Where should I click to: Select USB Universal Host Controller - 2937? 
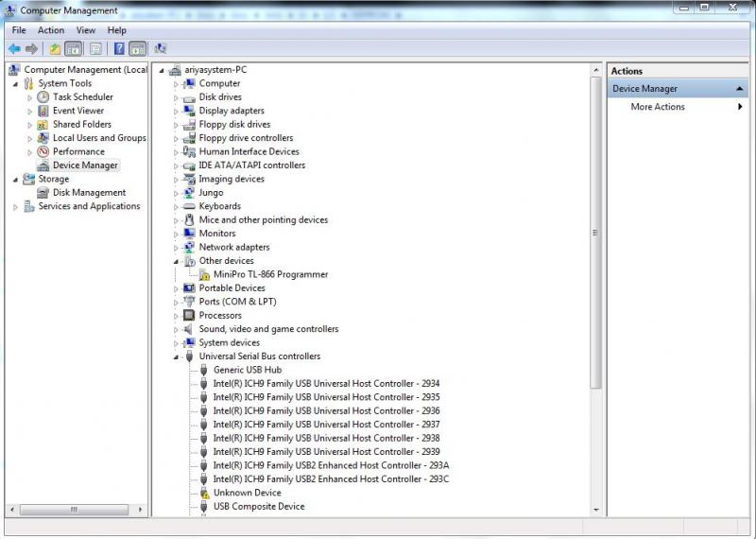coord(326,425)
